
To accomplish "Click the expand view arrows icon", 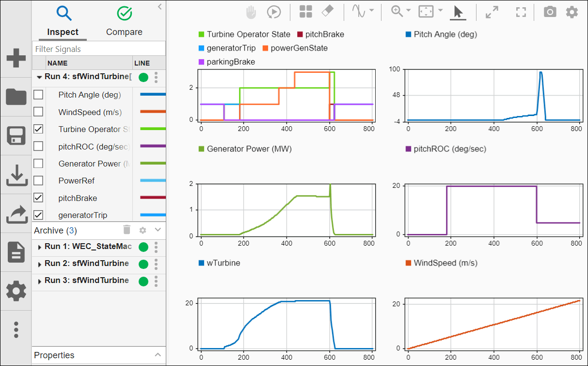I will 492,13.
